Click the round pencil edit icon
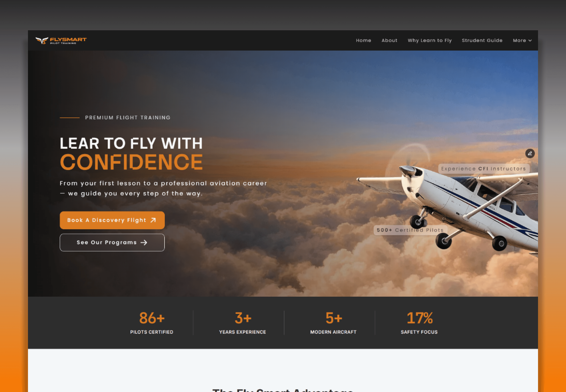This screenshot has height=392, width=566. tap(530, 154)
